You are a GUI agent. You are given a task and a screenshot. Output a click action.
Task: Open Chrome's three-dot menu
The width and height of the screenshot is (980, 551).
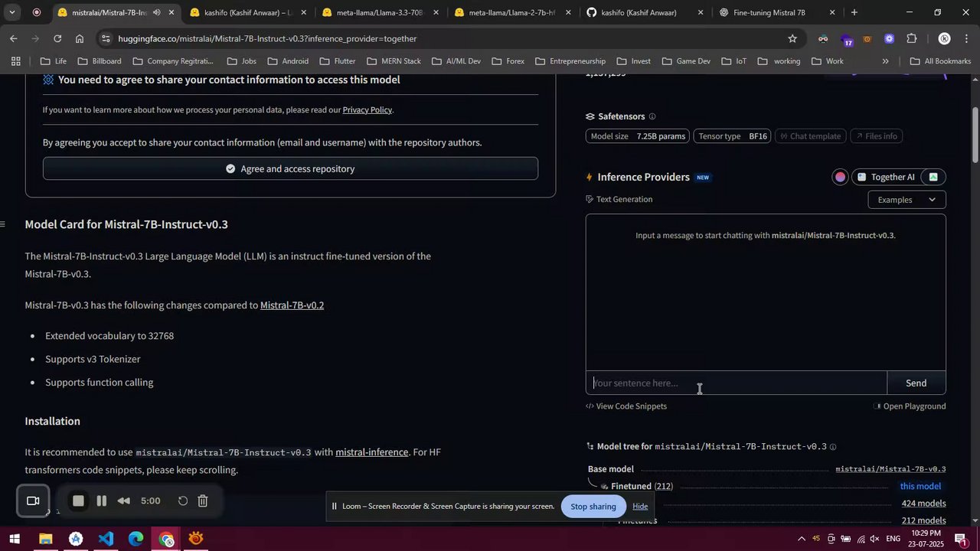click(967, 38)
